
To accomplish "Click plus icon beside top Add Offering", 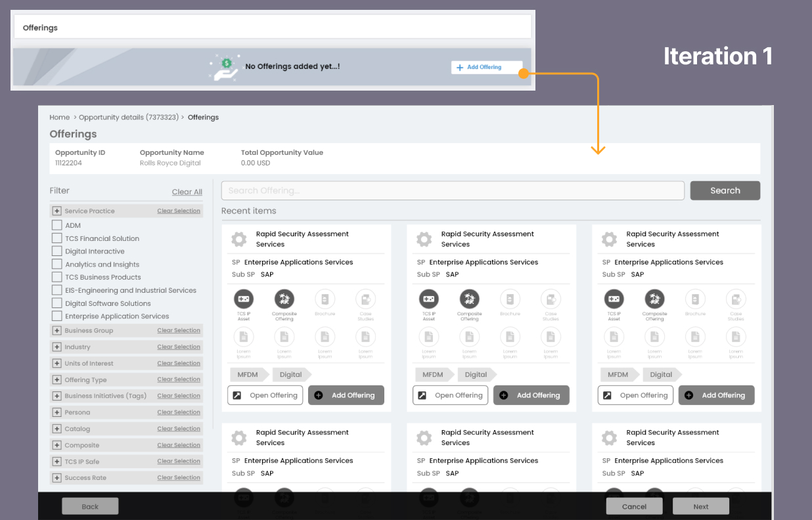I will point(460,67).
